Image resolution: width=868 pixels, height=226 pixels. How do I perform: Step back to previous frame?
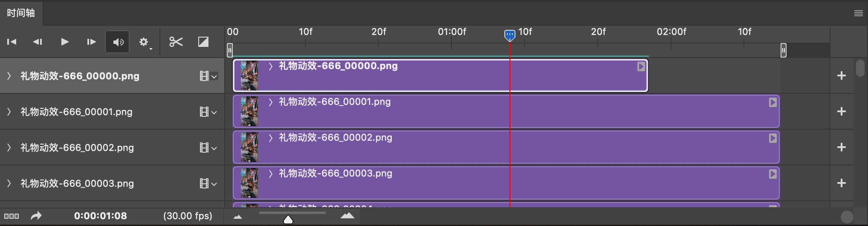(38, 42)
